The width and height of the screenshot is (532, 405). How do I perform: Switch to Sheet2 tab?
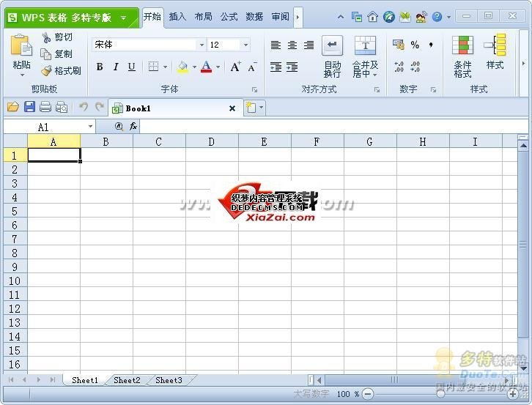[127, 380]
